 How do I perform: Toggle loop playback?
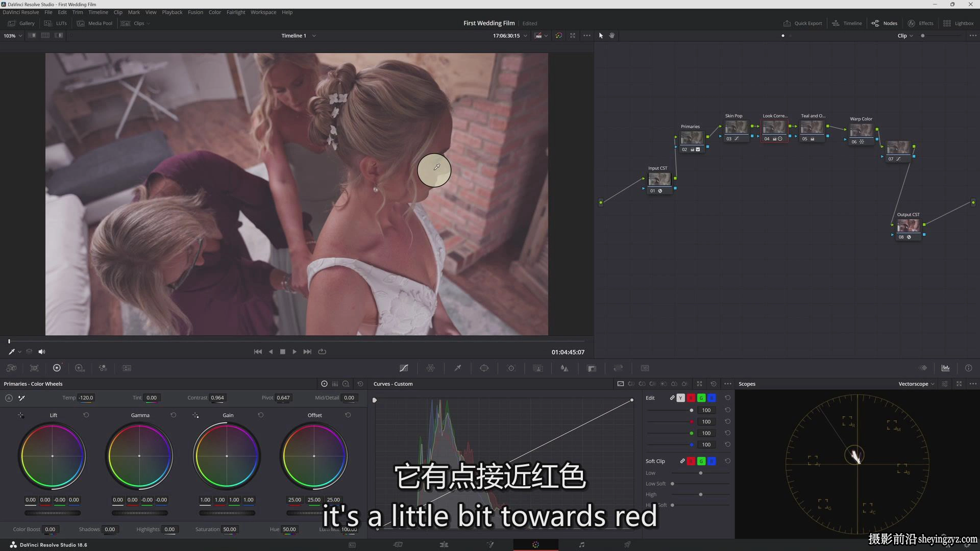point(322,352)
